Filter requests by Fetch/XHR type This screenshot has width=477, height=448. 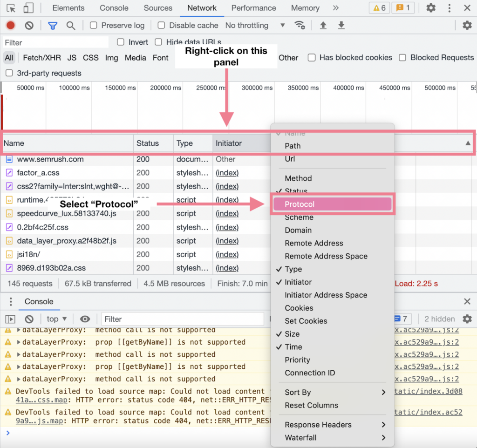click(41, 58)
